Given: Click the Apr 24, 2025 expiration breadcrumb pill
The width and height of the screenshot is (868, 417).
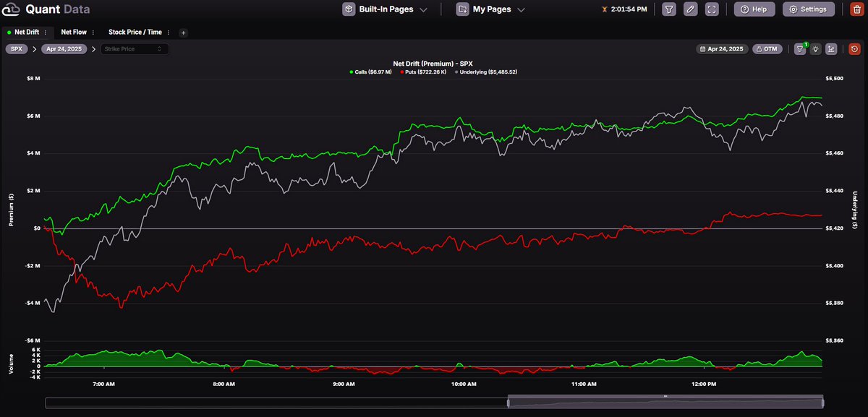Looking at the screenshot, I should pyautogui.click(x=64, y=49).
